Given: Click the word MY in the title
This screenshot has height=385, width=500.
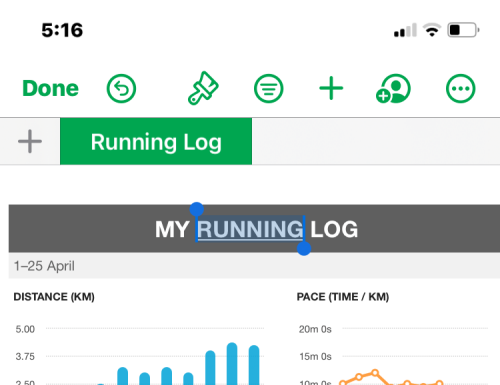Looking at the screenshot, I should click(x=172, y=229).
